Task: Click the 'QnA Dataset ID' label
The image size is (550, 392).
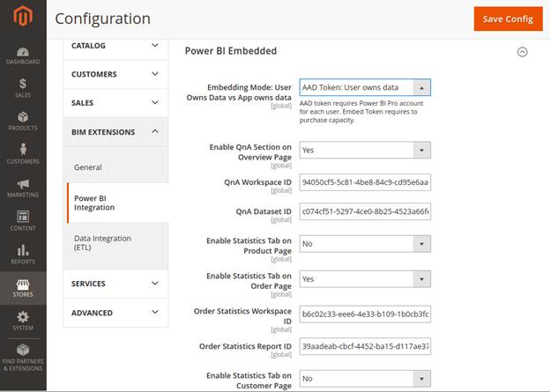Action: pos(264,211)
